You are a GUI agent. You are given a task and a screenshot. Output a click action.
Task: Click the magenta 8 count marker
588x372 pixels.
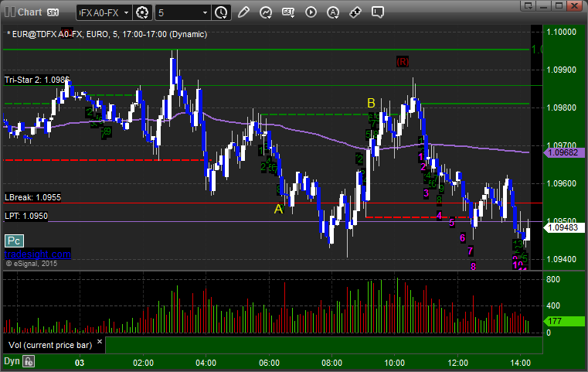473,267
